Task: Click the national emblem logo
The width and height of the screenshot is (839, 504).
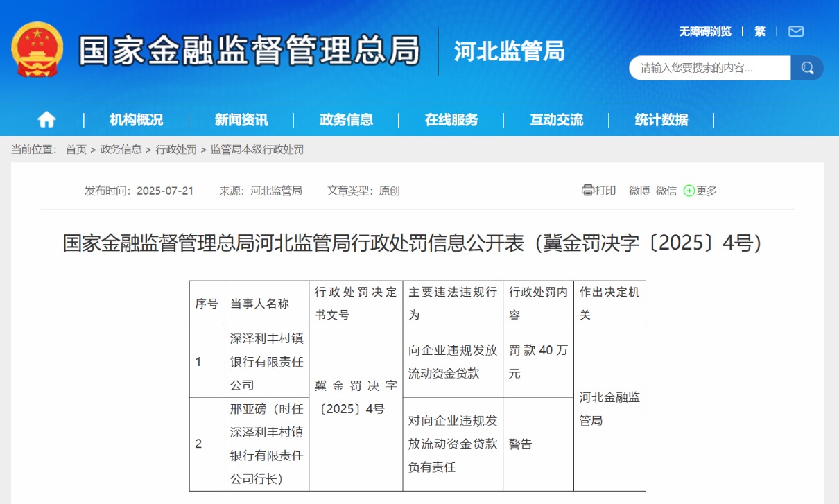Action: click(37, 50)
